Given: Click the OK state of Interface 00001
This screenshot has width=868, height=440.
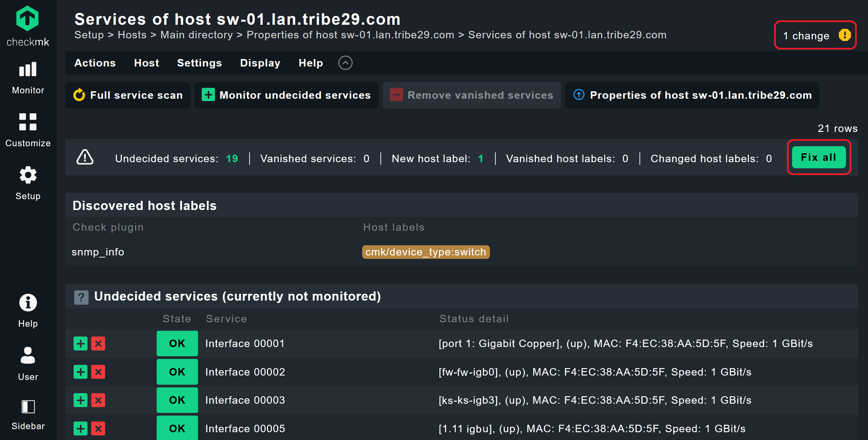Looking at the screenshot, I should tap(177, 343).
